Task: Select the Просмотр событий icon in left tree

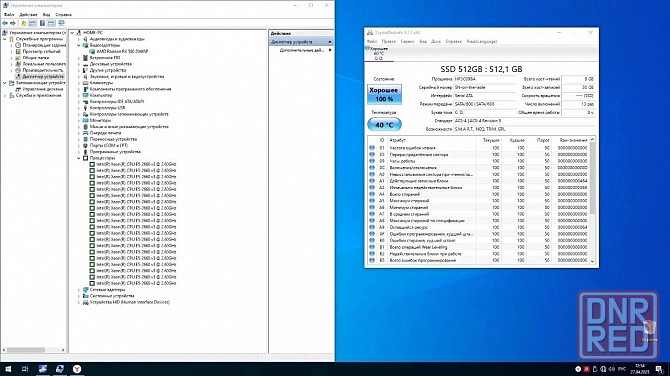Action: coord(18,51)
